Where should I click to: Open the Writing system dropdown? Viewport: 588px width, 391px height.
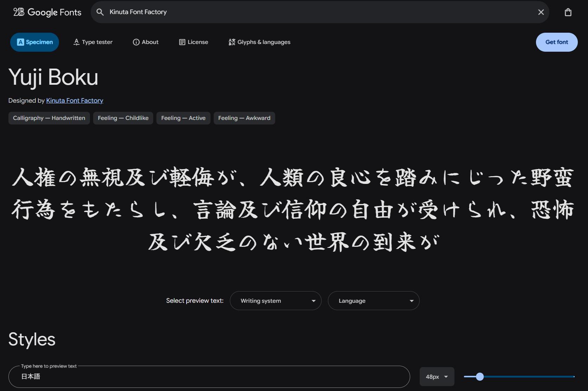(275, 301)
